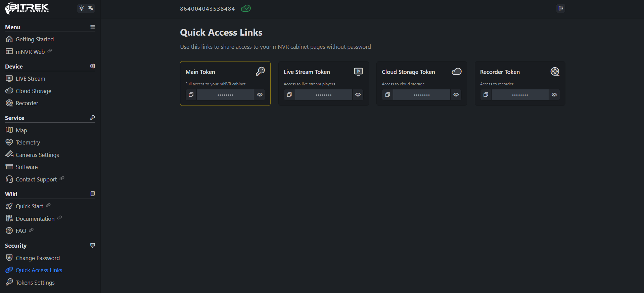Screen dimensions: 644x293
Task: Copy the Cloud Storage Token link
Action: 387,95
